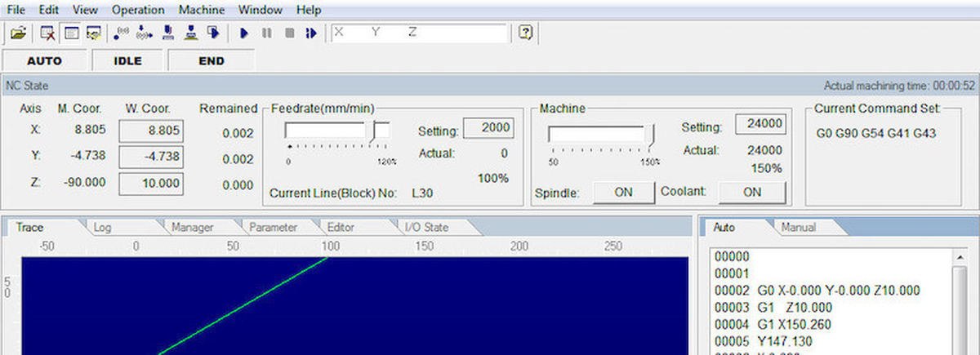The width and height of the screenshot is (980, 355).
Task: Click the open file folder icon
Action: pos(19,33)
